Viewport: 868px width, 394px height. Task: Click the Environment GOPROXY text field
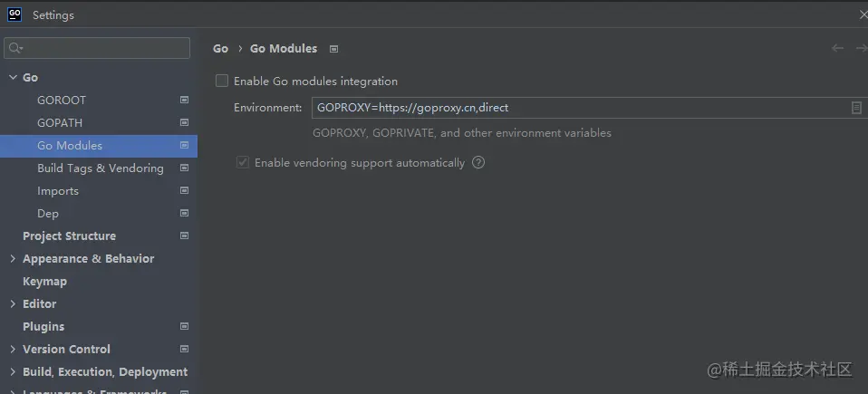pyautogui.click(x=590, y=108)
